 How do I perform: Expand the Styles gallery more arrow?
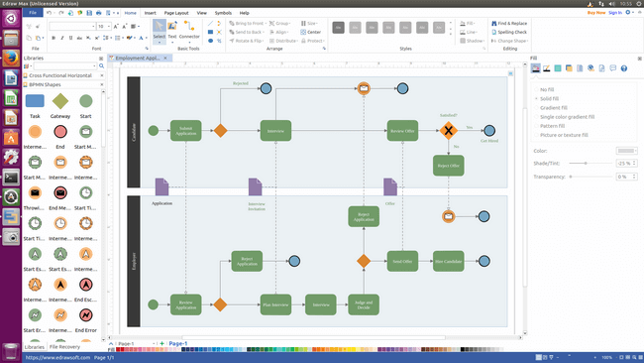pyautogui.click(x=451, y=35)
